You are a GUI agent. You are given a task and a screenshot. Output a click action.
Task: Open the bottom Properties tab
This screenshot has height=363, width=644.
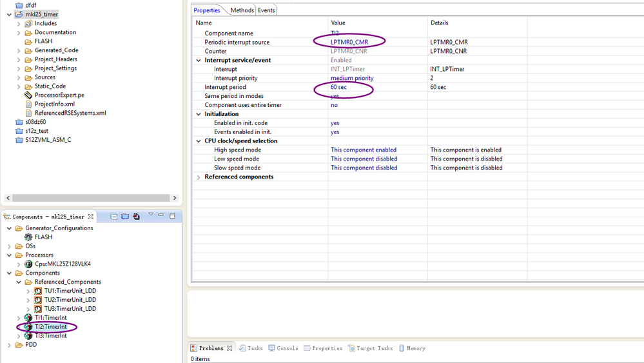[323, 348]
